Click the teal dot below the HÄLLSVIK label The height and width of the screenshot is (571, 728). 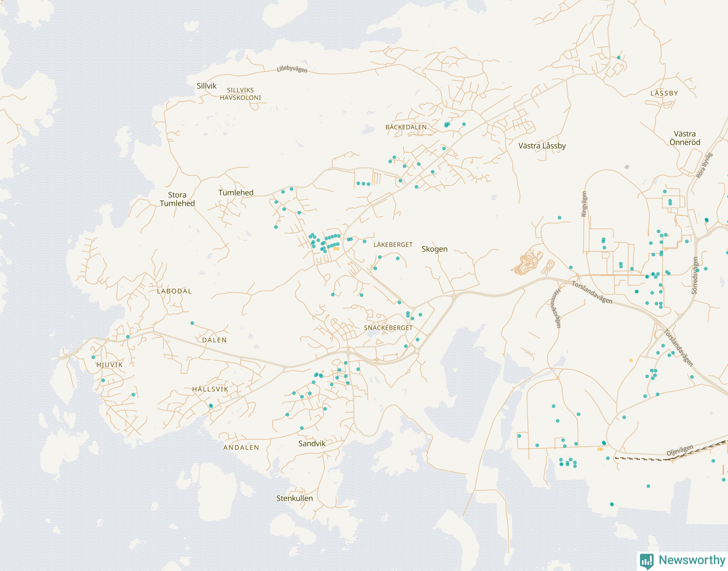211,406
